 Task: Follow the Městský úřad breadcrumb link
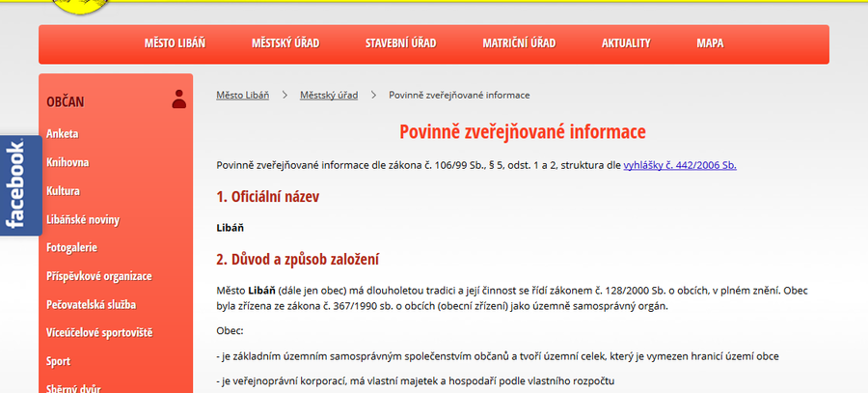click(x=329, y=96)
